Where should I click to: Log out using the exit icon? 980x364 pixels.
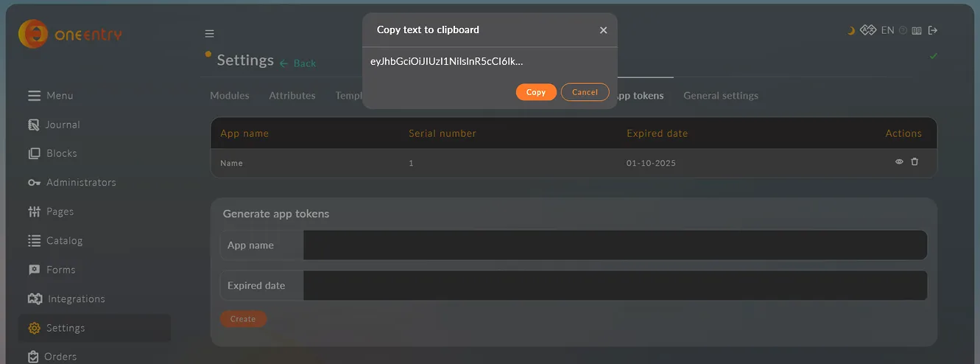[933, 30]
